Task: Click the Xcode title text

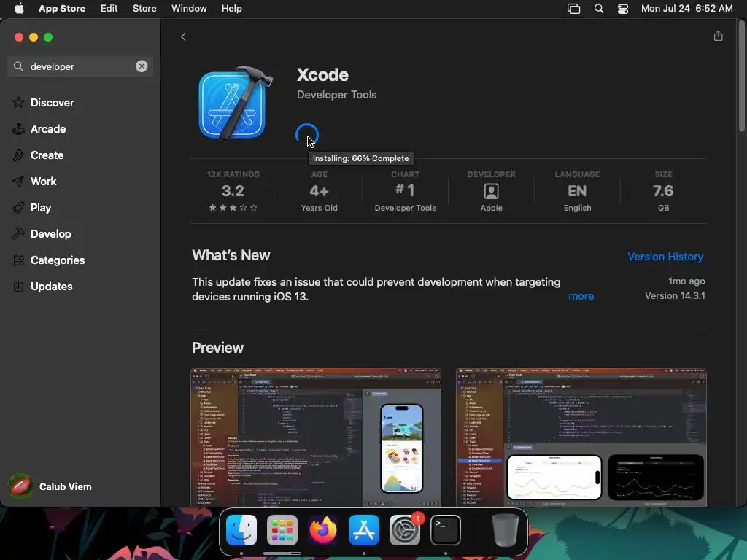Action: point(322,75)
